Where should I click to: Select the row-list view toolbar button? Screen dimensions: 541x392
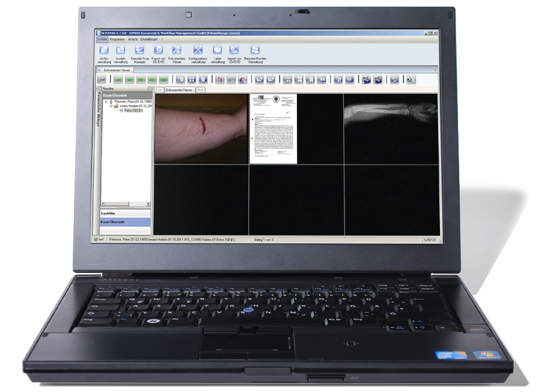299,80
